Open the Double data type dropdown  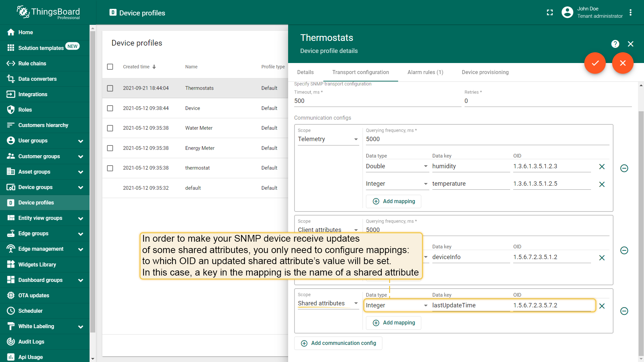click(396, 166)
